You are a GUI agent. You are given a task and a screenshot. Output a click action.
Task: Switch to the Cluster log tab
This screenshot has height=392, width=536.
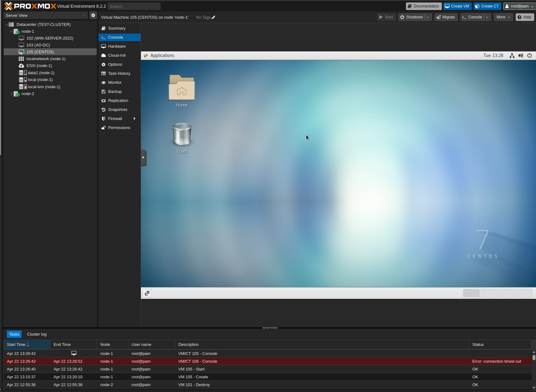tap(36, 334)
